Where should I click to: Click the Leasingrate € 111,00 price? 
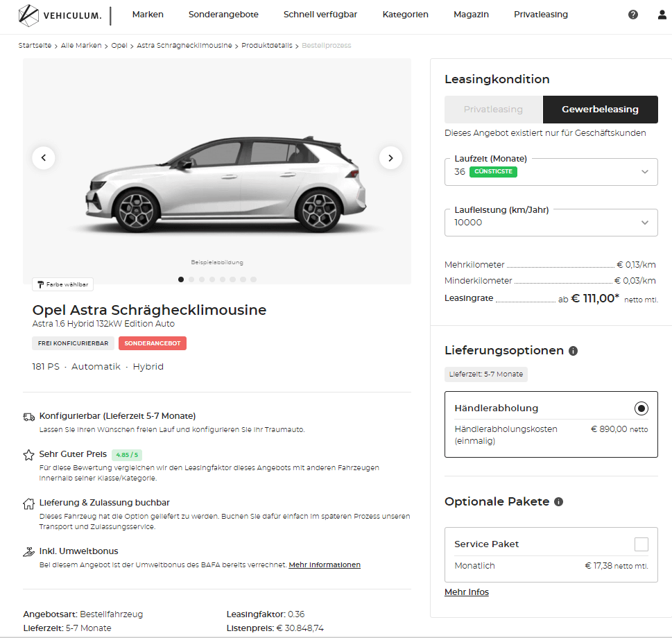tap(595, 298)
